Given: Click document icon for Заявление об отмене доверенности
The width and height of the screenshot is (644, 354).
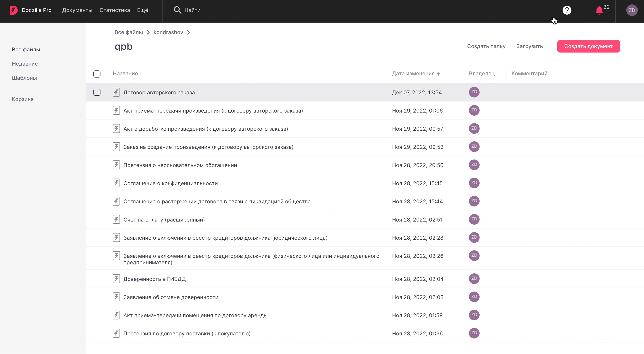Looking at the screenshot, I should tap(116, 297).
